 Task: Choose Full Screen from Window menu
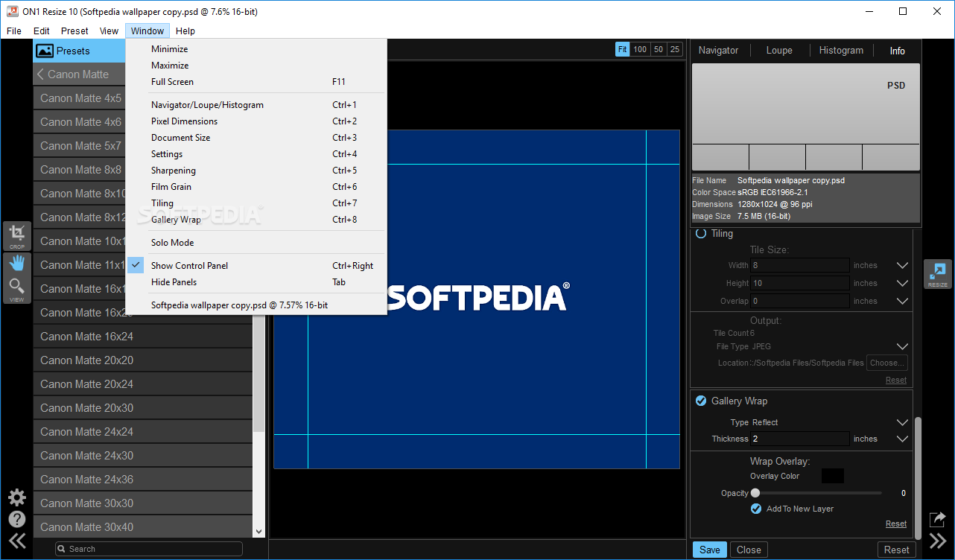(x=256, y=82)
